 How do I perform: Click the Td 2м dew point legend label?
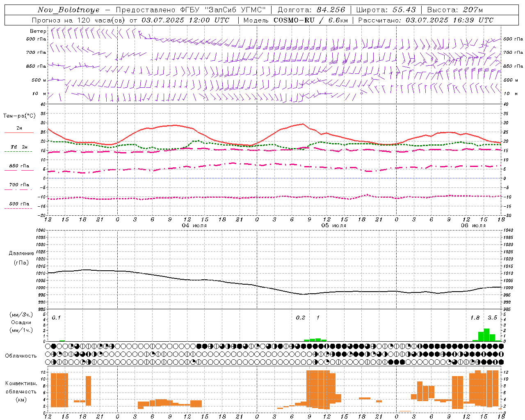pos(19,147)
